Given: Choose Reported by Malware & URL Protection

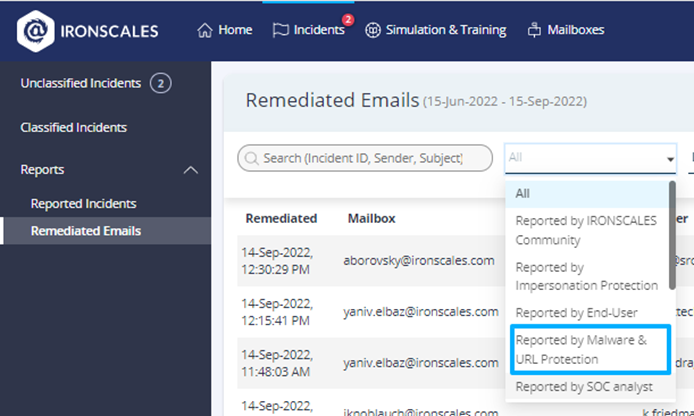Looking at the screenshot, I should [x=590, y=350].
